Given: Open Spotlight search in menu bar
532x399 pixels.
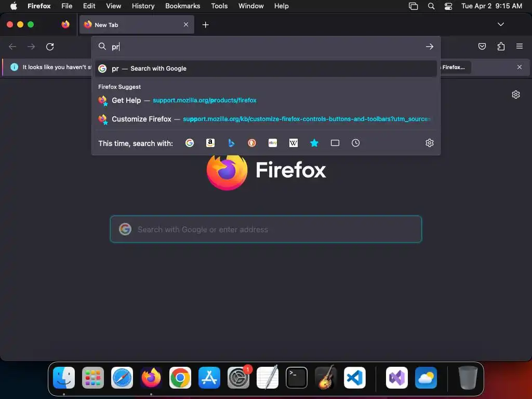Looking at the screenshot, I should tap(431, 6).
